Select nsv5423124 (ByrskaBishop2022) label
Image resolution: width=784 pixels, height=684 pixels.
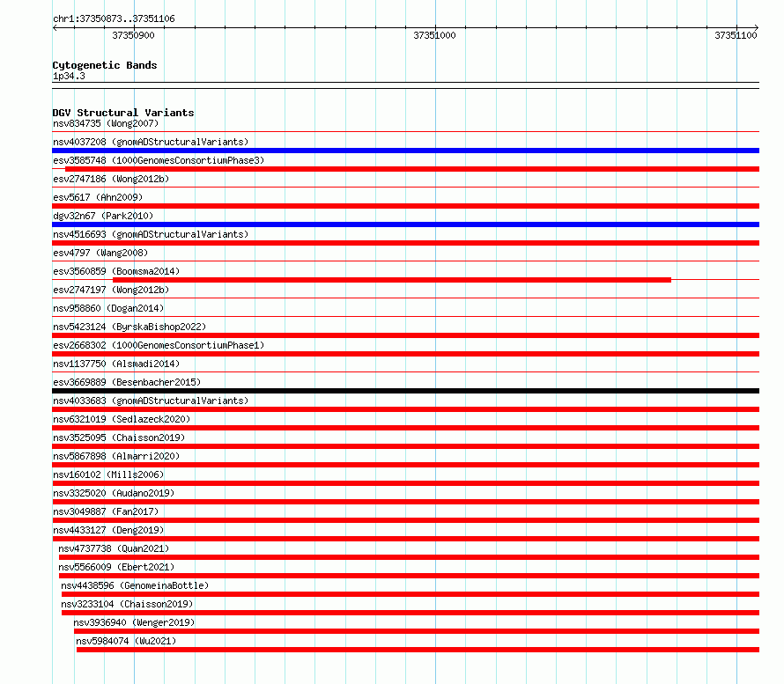click(129, 327)
